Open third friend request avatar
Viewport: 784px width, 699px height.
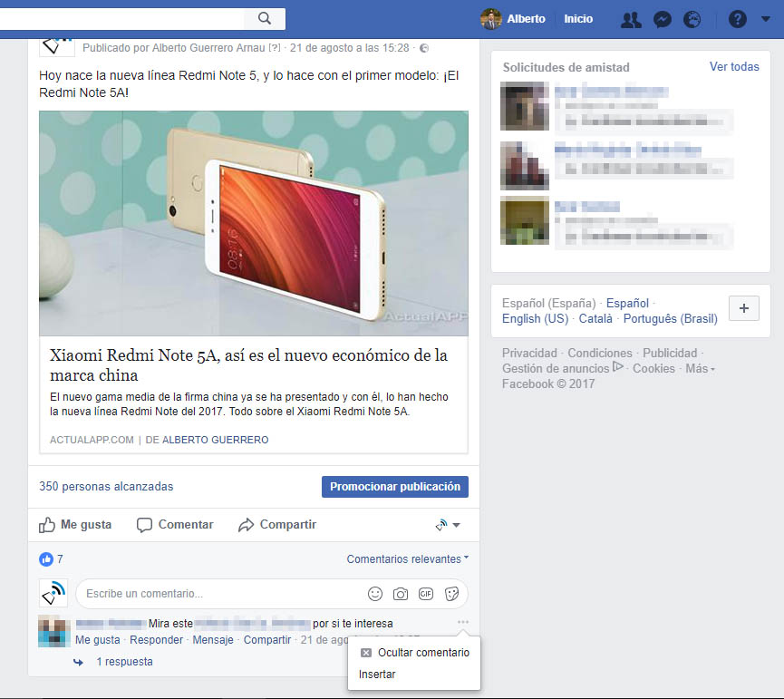pos(525,220)
